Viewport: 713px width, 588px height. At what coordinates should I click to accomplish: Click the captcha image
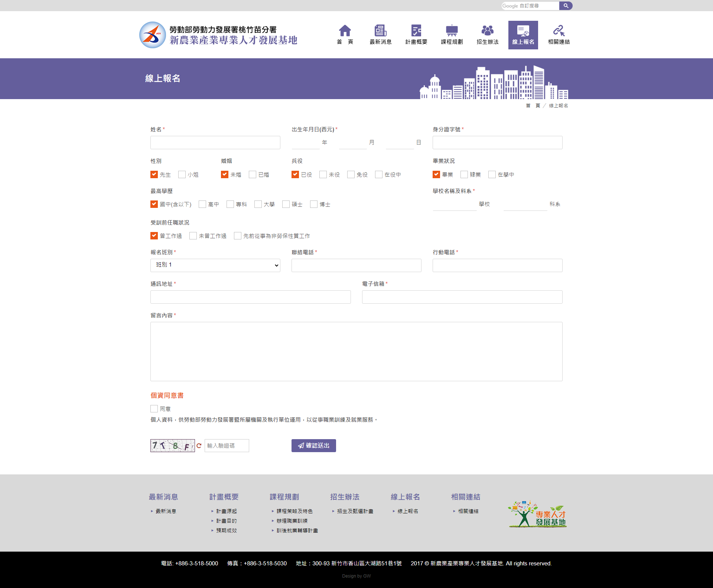(x=172, y=445)
